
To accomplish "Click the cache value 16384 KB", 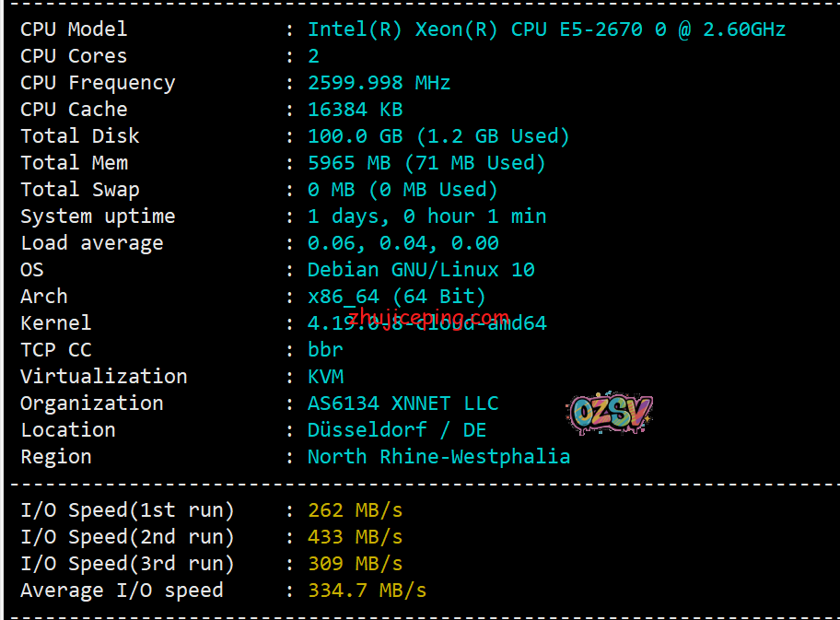I will click(x=356, y=110).
